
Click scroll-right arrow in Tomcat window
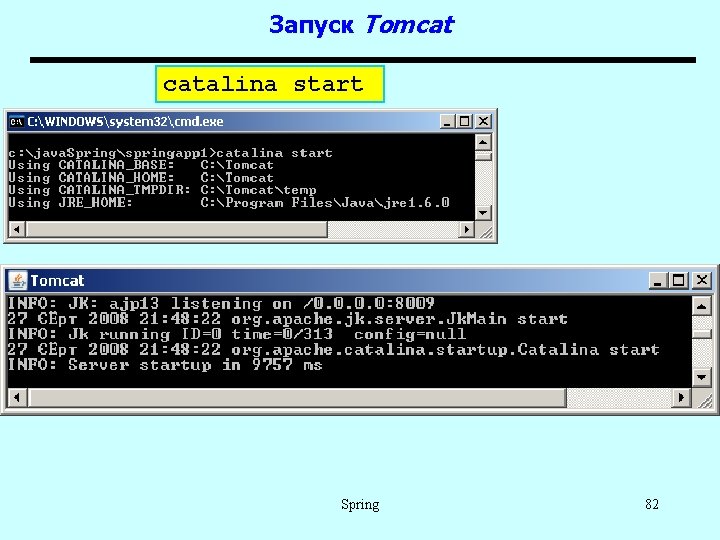[x=681, y=397]
